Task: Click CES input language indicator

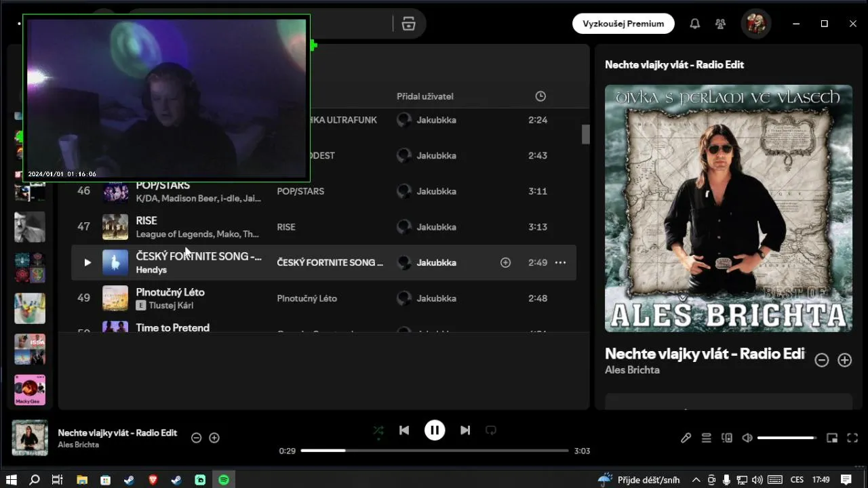Action: (x=797, y=480)
